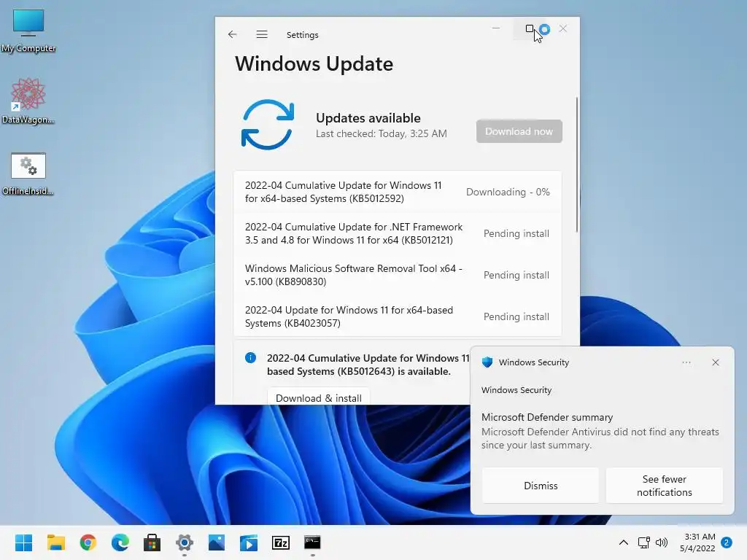Click the blue info icon for KB5012643
The image size is (747, 560).
click(251, 357)
